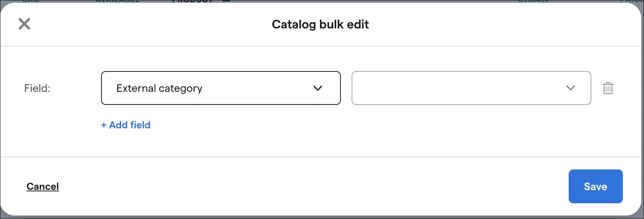Click blank space left of the Field: label

click(x=12, y=88)
